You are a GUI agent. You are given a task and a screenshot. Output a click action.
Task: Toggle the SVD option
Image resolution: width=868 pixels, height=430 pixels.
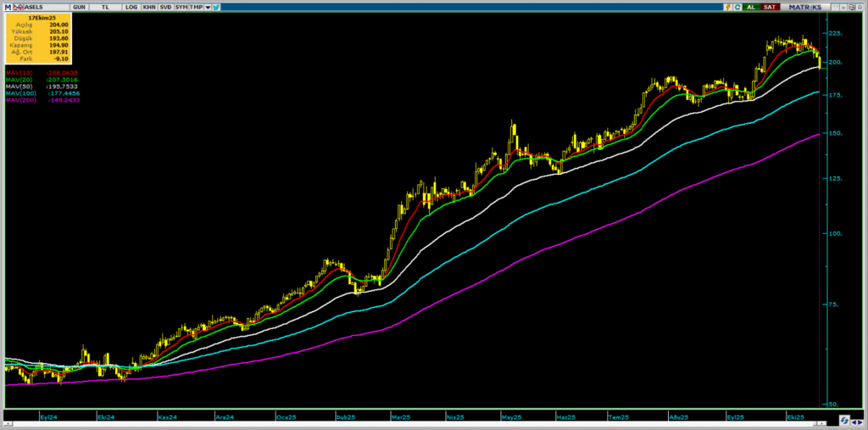point(165,7)
